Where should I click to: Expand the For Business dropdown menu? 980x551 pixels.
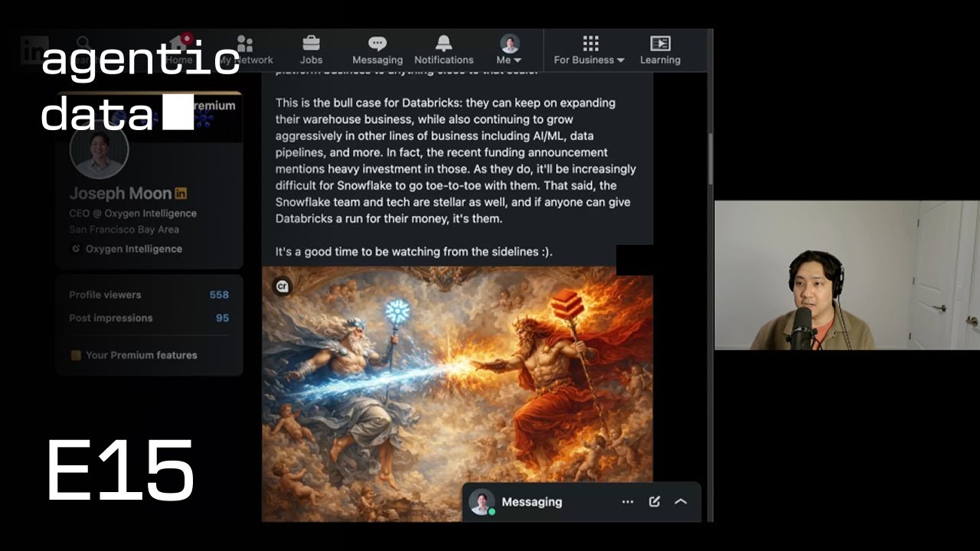tap(590, 51)
